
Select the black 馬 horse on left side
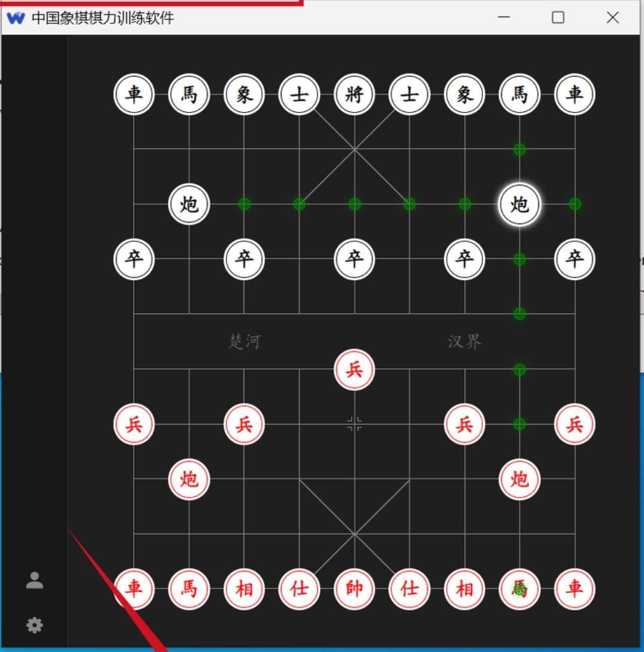click(x=189, y=95)
